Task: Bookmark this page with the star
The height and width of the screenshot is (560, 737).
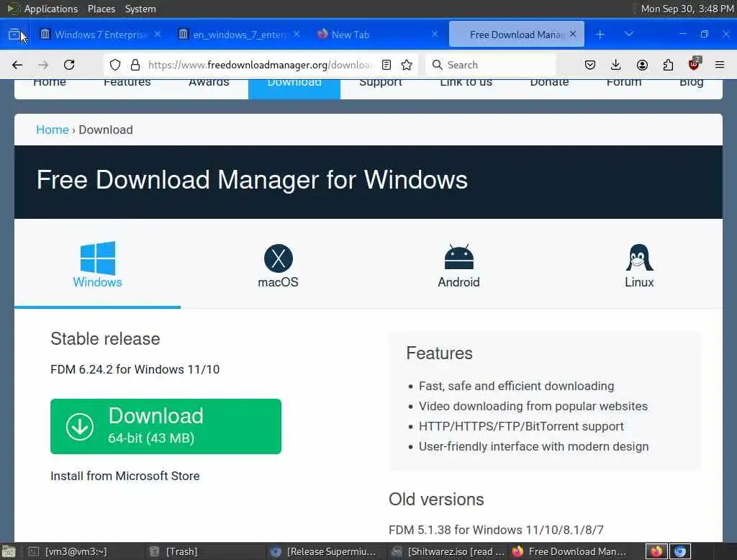Action: click(x=407, y=65)
